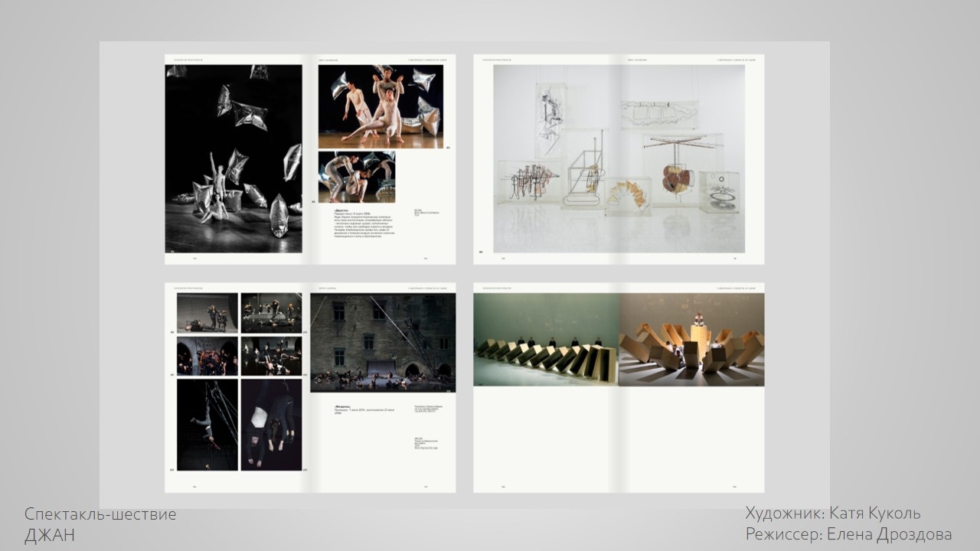The width and height of the screenshot is (980, 551).
Task: Click the "Спектакль-шествие" text
Action: (100, 514)
